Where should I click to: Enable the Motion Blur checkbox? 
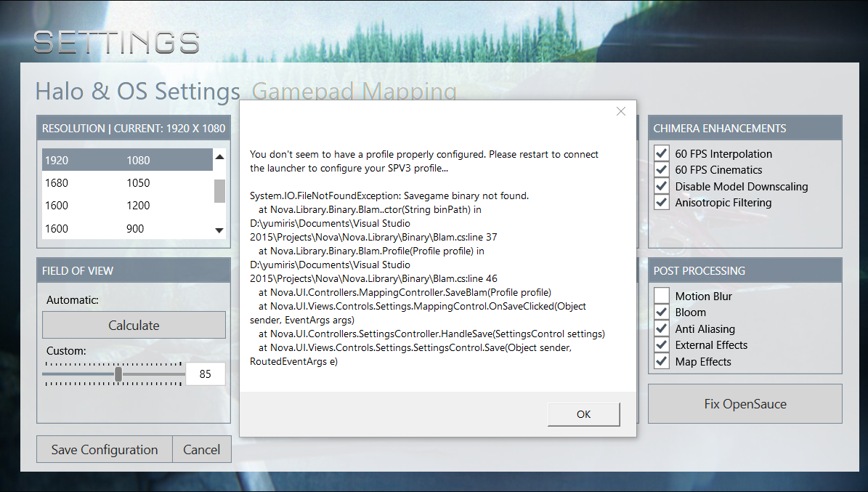662,296
